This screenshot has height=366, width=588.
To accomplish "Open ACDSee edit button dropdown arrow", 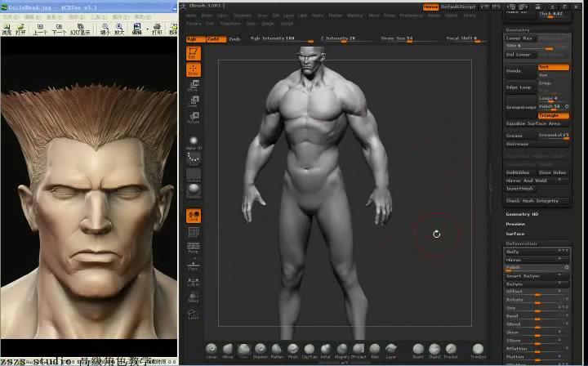I will (x=147, y=29).
